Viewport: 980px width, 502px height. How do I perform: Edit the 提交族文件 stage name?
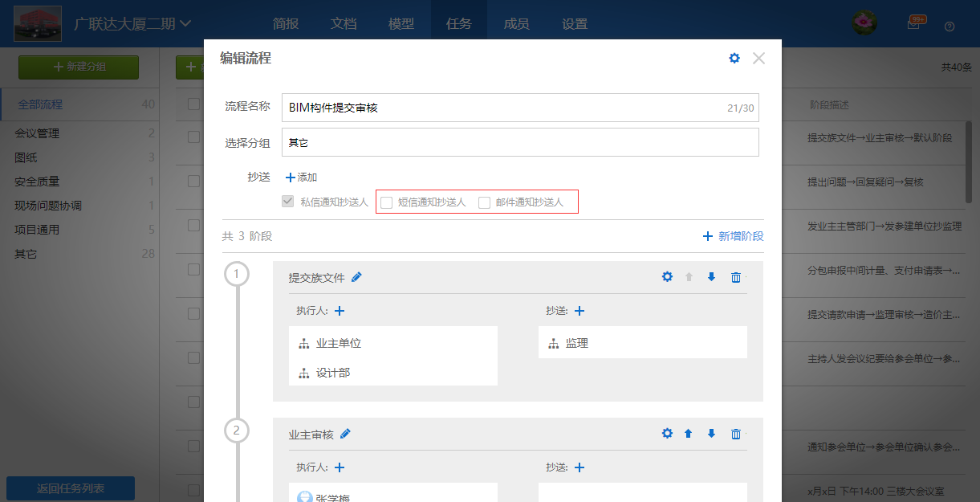357,277
